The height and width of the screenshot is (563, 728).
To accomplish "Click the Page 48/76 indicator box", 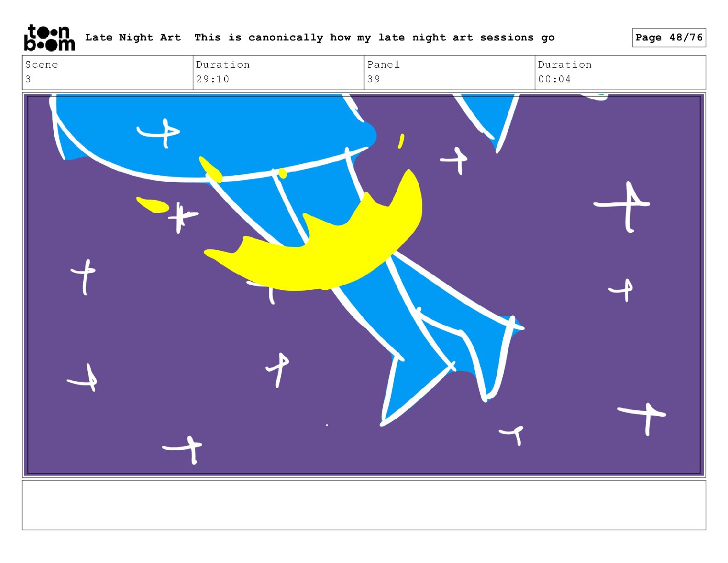I will 669,38.
